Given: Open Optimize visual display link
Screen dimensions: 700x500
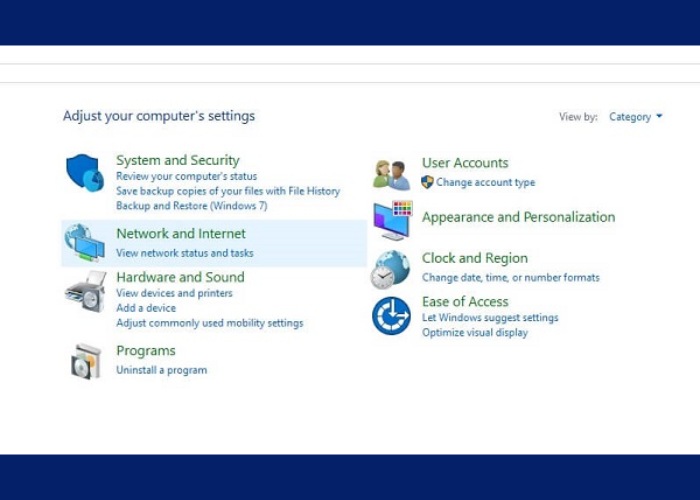Looking at the screenshot, I should pyautogui.click(x=474, y=332).
